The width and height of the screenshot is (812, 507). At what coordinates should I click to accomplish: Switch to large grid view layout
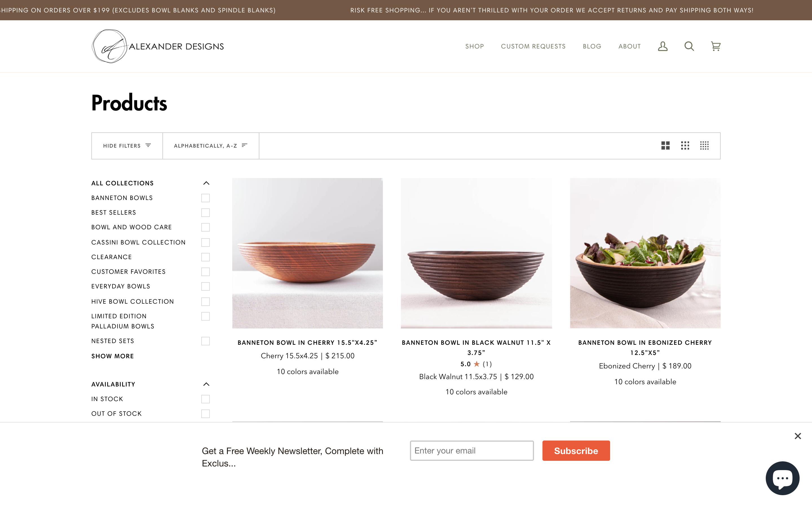click(665, 145)
